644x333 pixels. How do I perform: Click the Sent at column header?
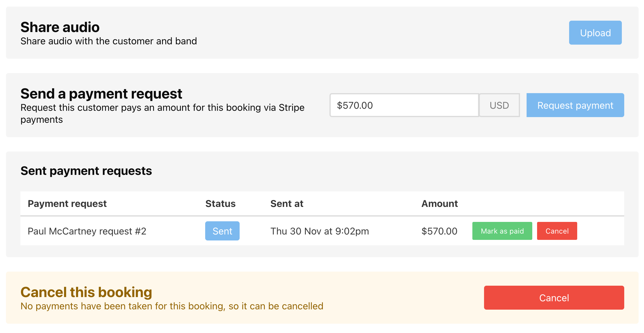click(287, 203)
